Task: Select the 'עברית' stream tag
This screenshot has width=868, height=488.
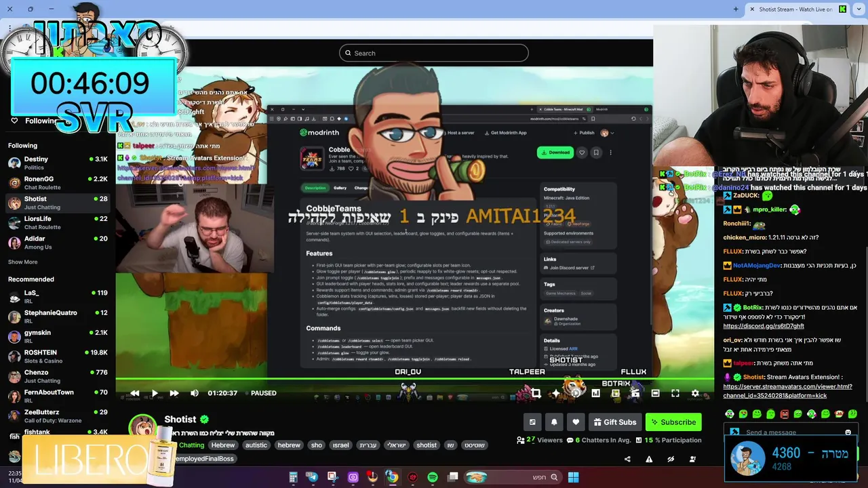Action: pyautogui.click(x=368, y=445)
